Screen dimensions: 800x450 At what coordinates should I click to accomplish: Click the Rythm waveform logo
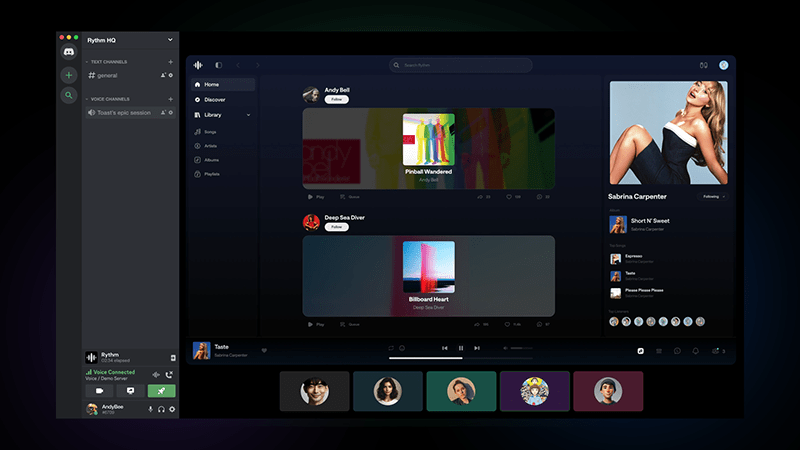tap(198, 65)
